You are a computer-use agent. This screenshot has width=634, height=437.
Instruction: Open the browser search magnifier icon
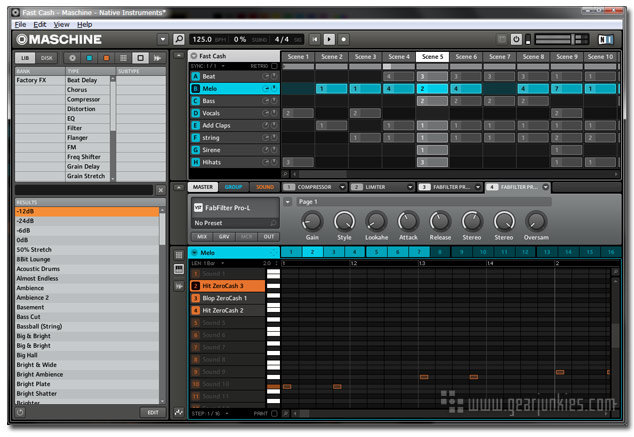179,39
